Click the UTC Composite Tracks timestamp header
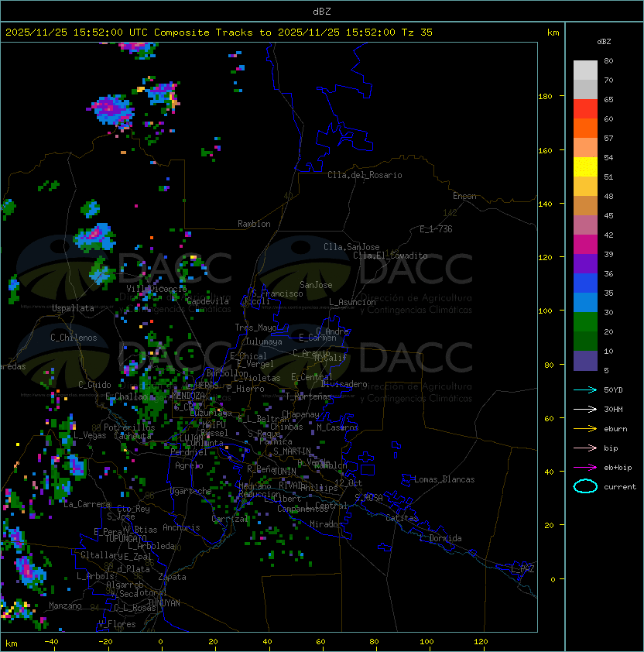 219,33
